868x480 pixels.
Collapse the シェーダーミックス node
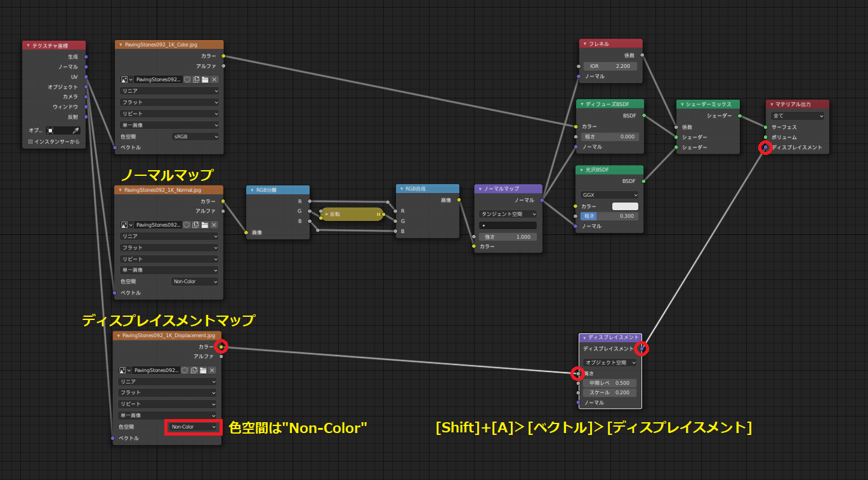(x=681, y=104)
